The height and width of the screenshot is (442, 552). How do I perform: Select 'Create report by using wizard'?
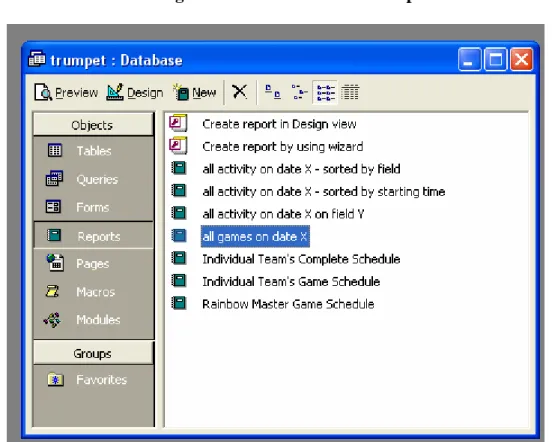coord(283,146)
